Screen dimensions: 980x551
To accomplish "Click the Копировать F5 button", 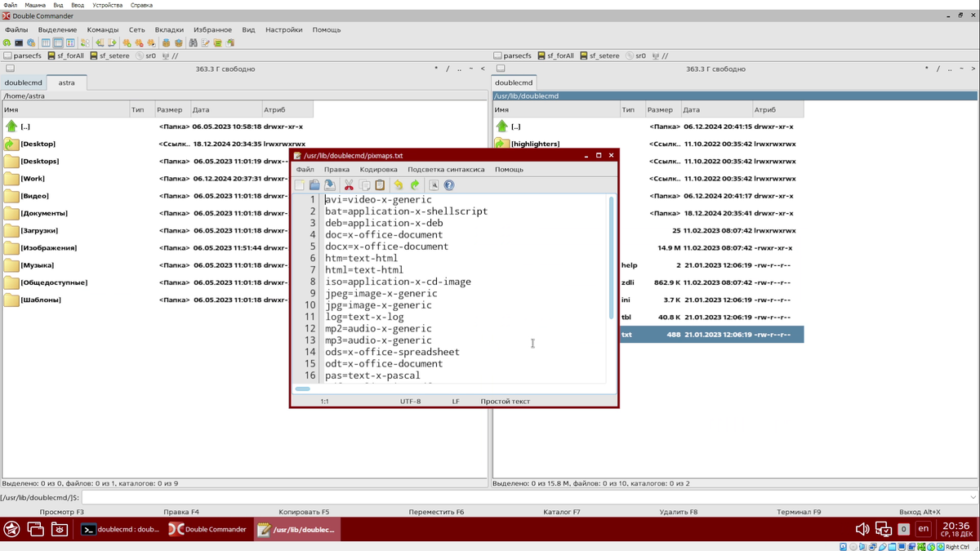I will (304, 512).
